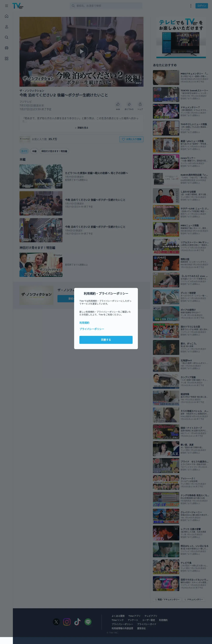This screenshot has height=644, width=212.
Task: Open the LINE footer icon
Action: [88, 622]
